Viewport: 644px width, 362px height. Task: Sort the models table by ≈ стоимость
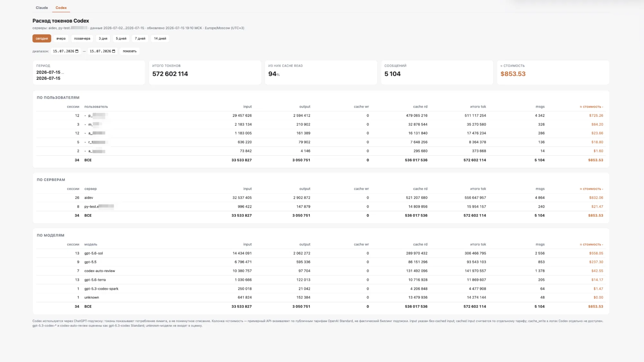pos(592,244)
